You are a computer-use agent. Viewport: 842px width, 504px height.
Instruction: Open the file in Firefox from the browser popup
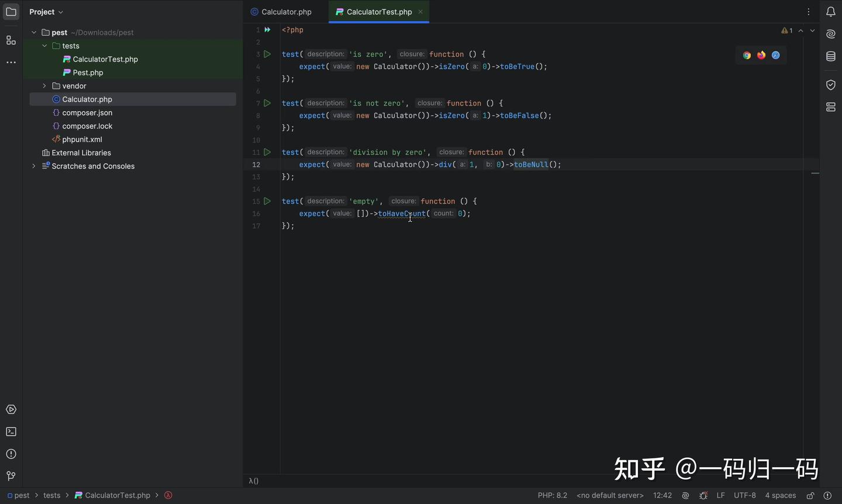point(761,55)
